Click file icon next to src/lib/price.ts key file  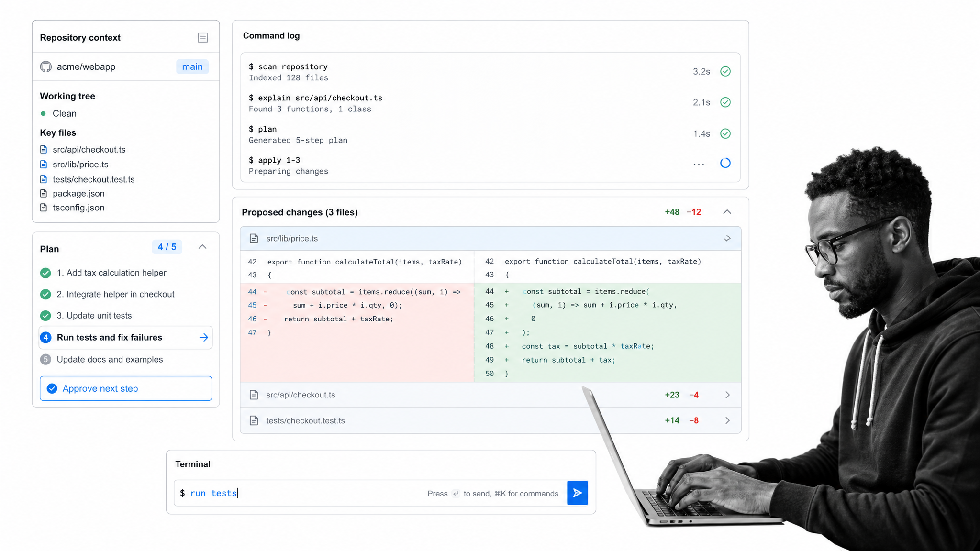pos(44,165)
